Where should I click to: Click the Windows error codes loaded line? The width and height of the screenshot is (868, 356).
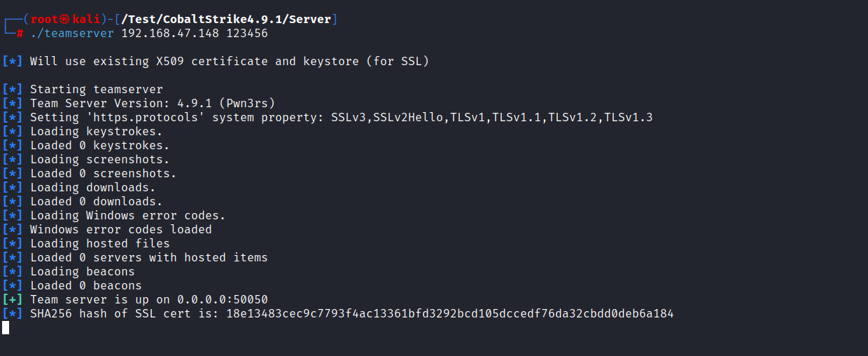pyautogui.click(x=120, y=230)
